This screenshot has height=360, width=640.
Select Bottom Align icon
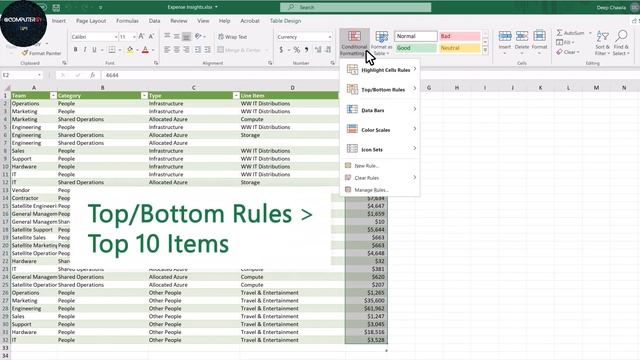[x=186, y=36]
